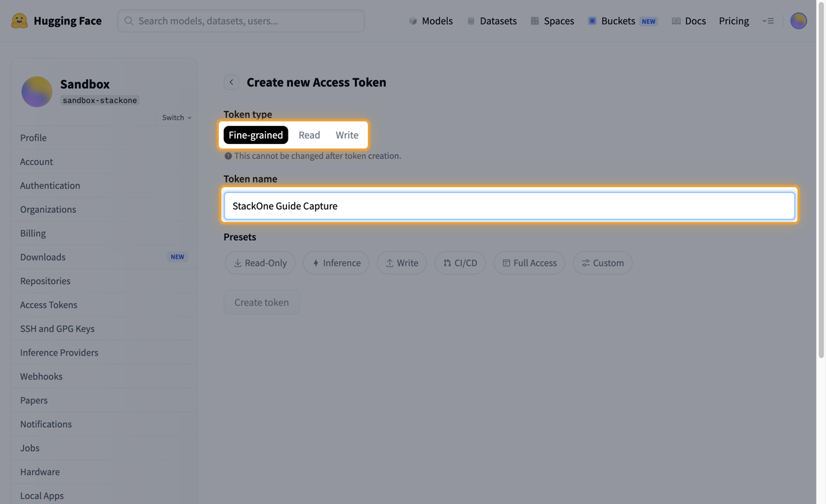Screen dimensions: 826x504
Task: Open Notifications in sidebar
Action: click(x=104, y=424)
